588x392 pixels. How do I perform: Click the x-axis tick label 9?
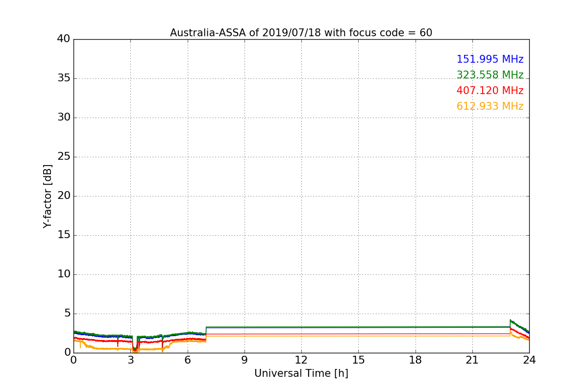coord(245,360)
